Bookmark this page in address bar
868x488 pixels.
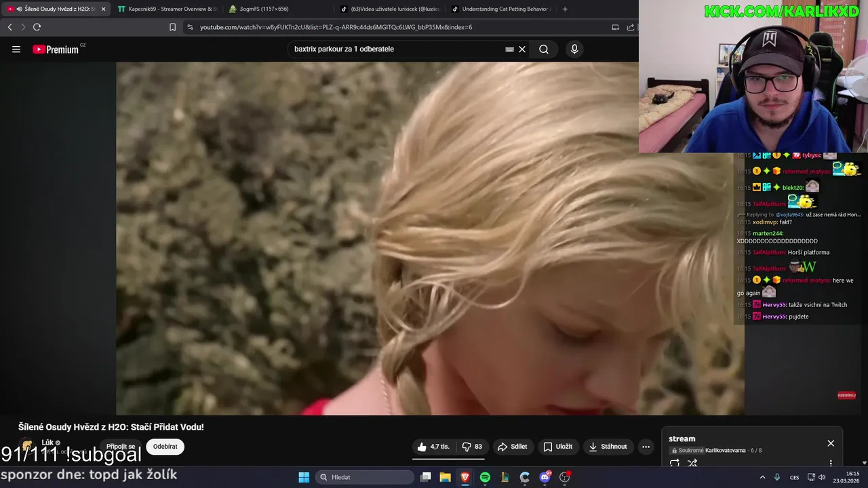click(172, 27)
